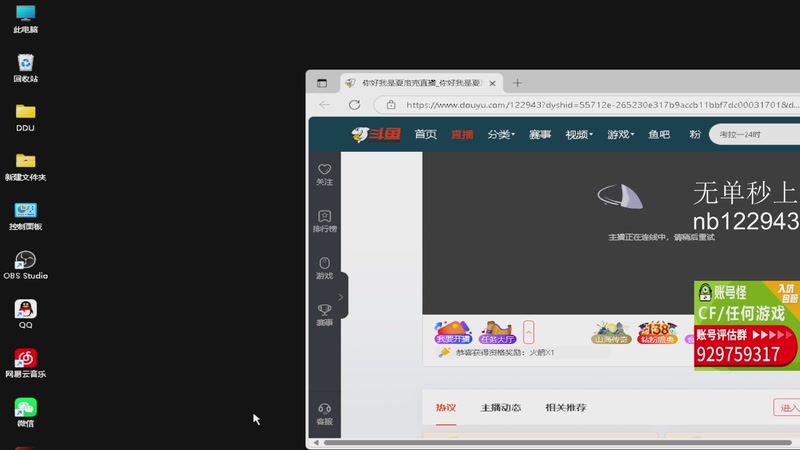Open the 此电脑 desktop icon

(x=26, y=19)
